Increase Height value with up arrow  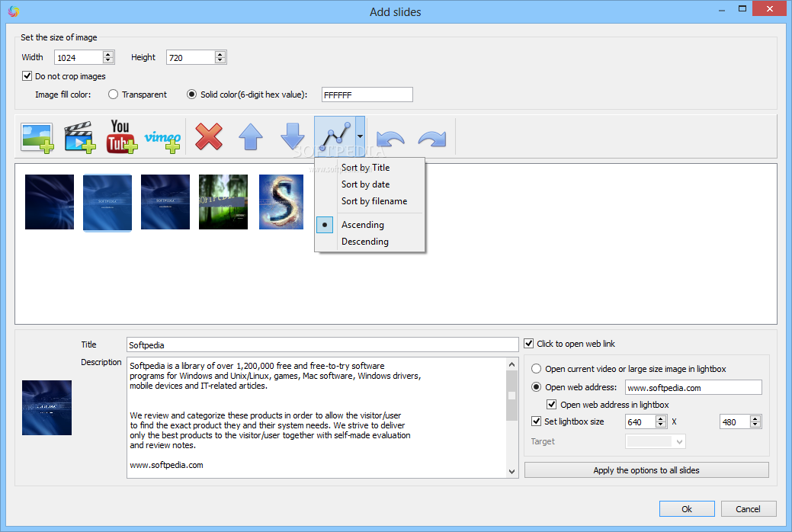click(x=220, y=54)
